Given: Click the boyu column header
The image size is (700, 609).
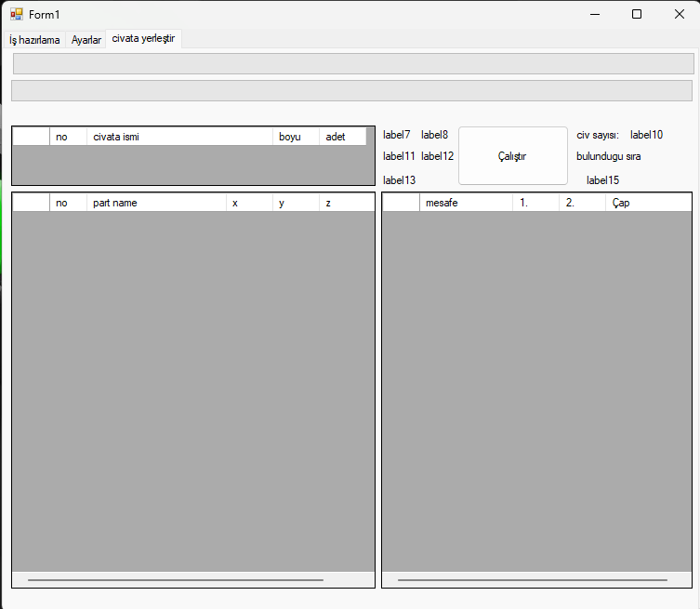Looking at the screenshot, I should point(296,137).
